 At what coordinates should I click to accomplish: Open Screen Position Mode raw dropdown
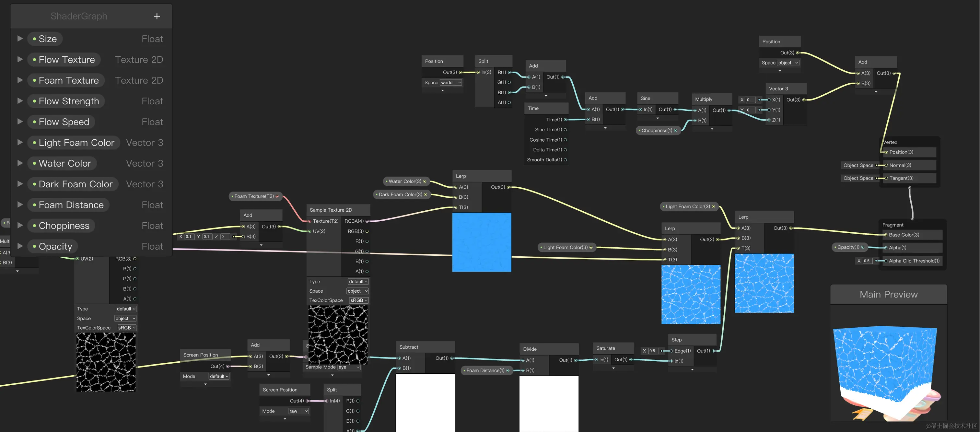298,411
